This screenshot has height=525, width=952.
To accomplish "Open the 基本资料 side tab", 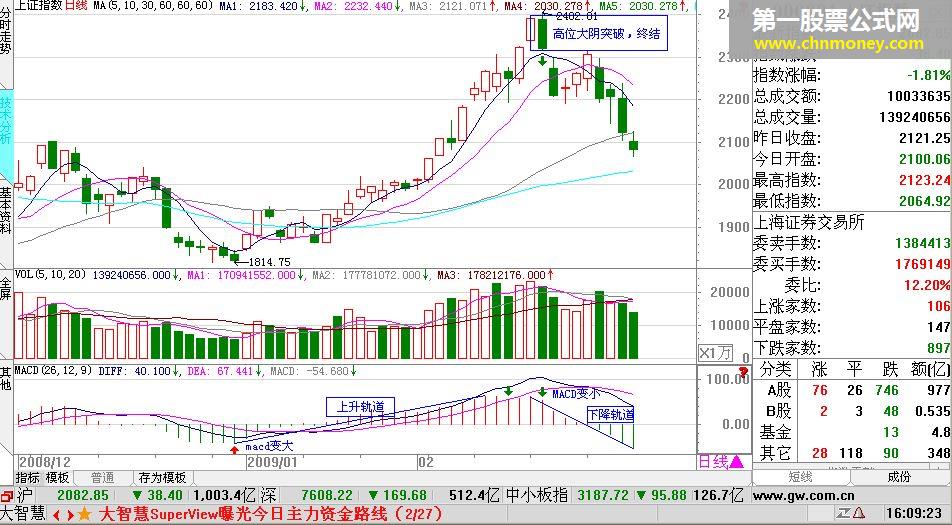I will (6, 211).
